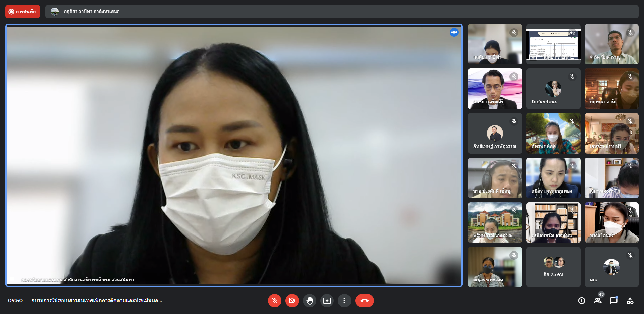644x314 pixels.
Task: Open the chat panel icon
Action: 614,301
